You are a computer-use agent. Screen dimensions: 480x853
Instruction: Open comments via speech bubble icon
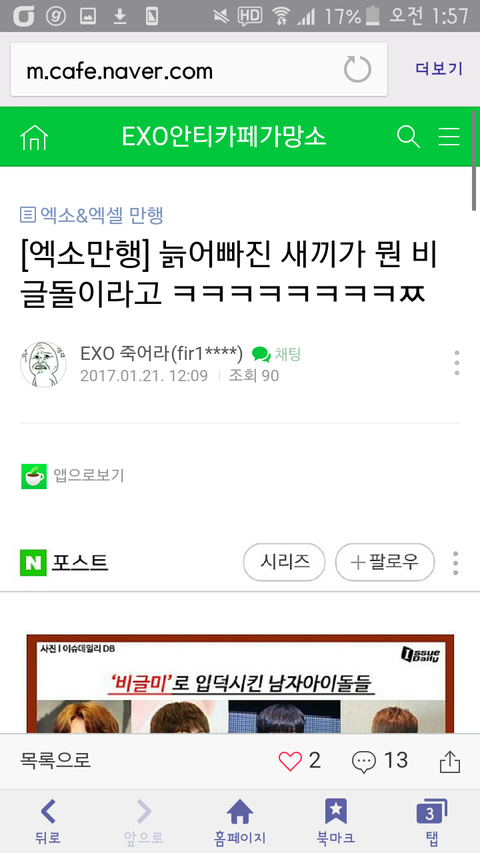[x=364, y=762]
